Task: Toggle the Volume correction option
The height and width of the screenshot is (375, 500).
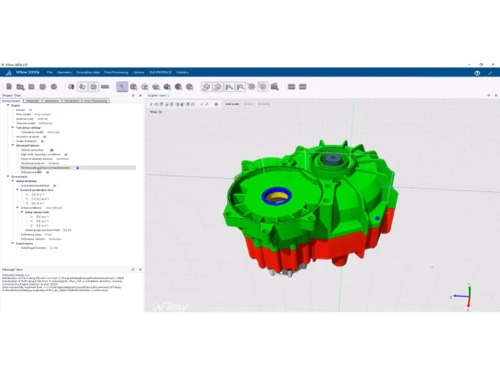Action: [51, 150]
